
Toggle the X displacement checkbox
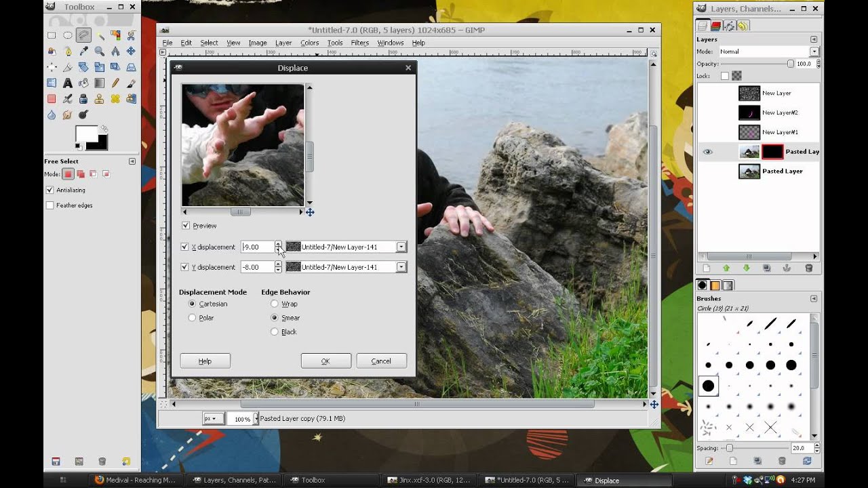click(185, 247)
